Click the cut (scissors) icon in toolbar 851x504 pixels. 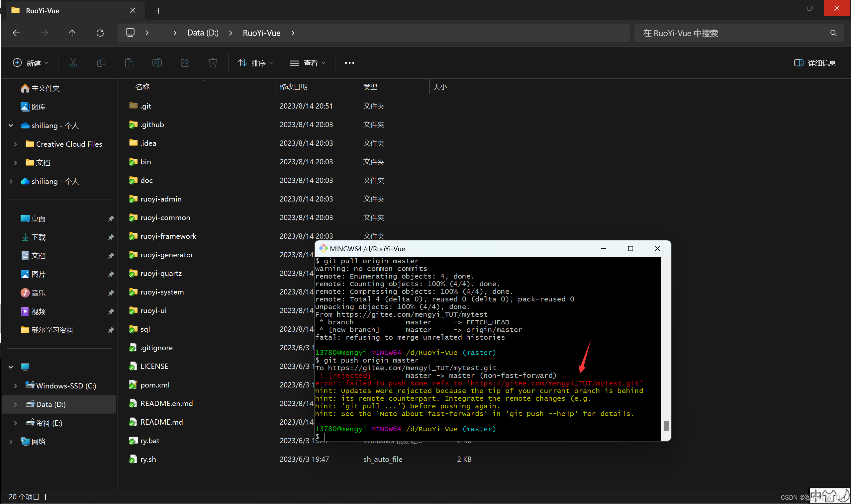73,62
